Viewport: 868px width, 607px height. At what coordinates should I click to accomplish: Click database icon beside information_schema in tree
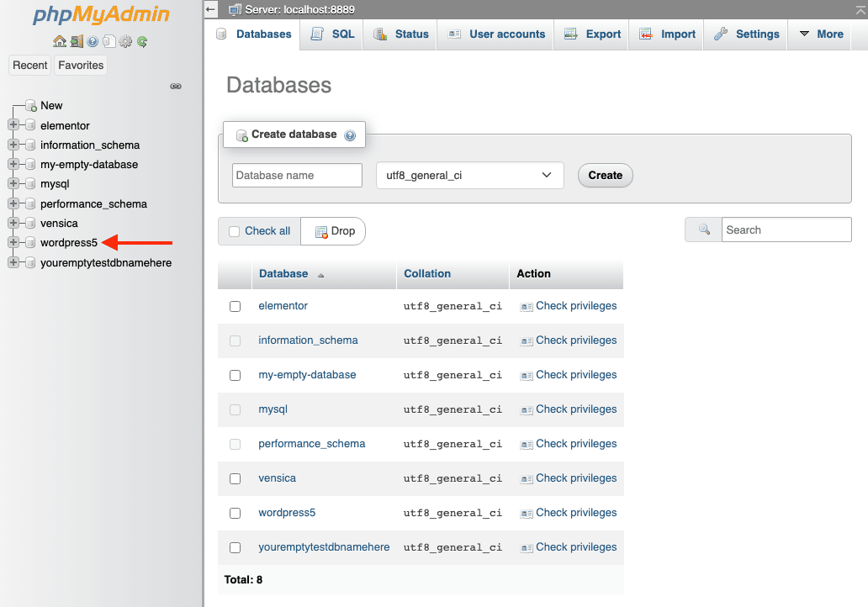click(30, 145)
